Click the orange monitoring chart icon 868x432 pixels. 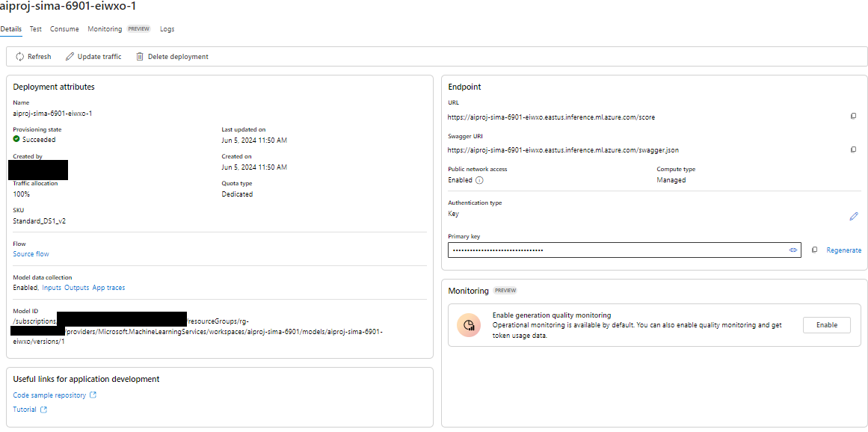coord(469,324)
